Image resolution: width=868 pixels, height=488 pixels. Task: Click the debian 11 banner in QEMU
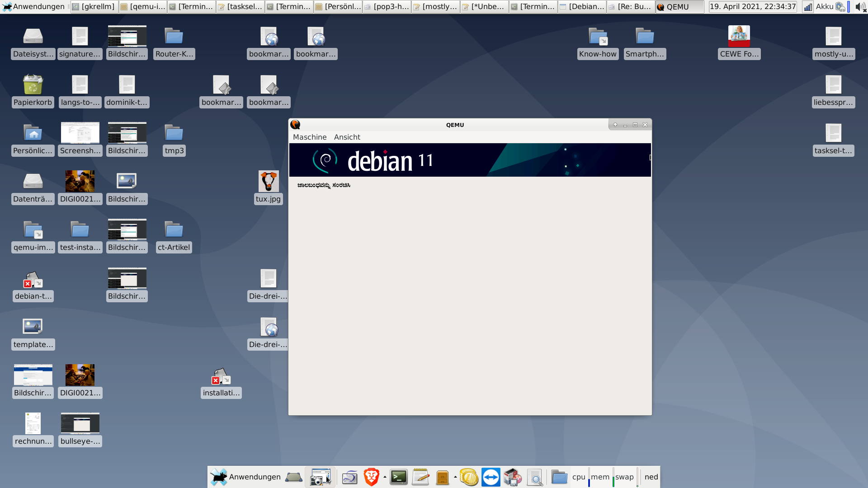470,160
